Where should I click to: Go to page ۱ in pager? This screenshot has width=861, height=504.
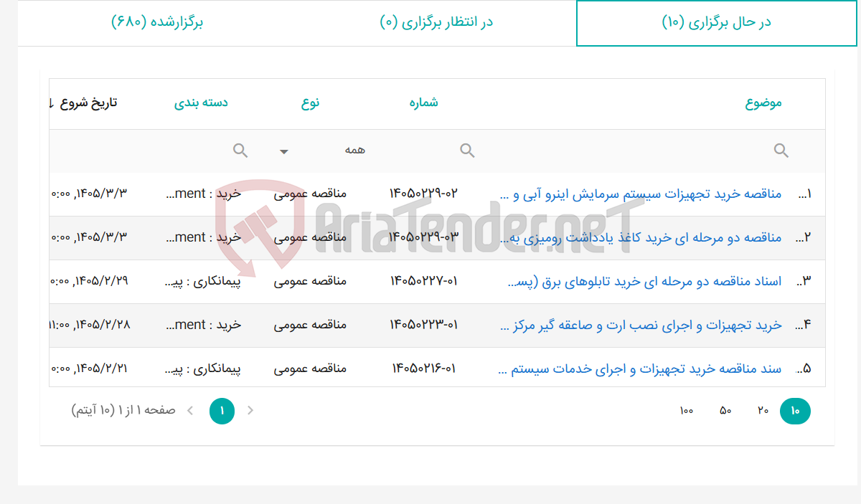(222, 411)
